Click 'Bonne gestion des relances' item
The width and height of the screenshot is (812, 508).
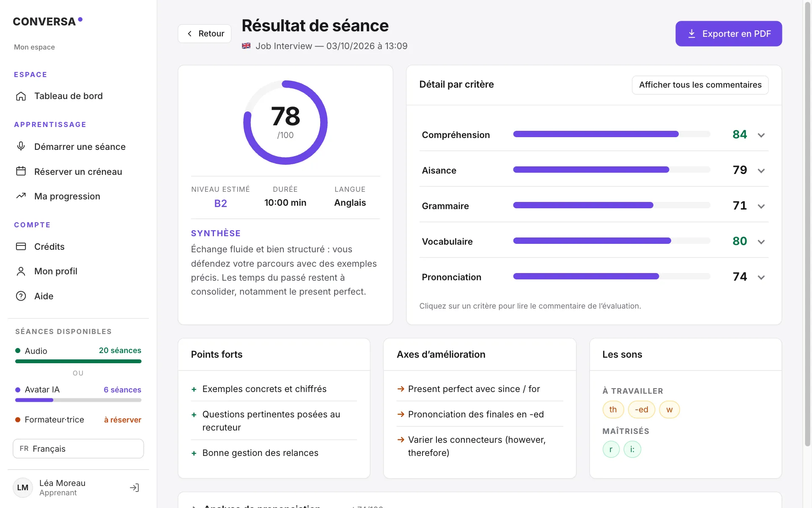point(260,453)
